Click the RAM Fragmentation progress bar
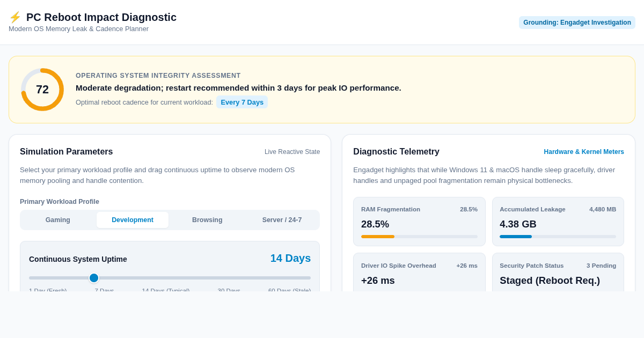This screenshot has width=644, height=338. tap(419, 237)
